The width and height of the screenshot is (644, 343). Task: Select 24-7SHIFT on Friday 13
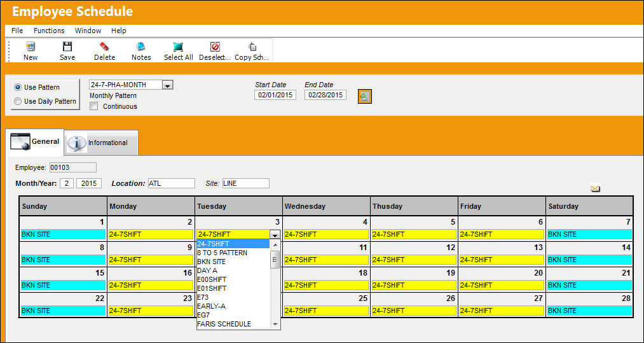coord(502,260)
